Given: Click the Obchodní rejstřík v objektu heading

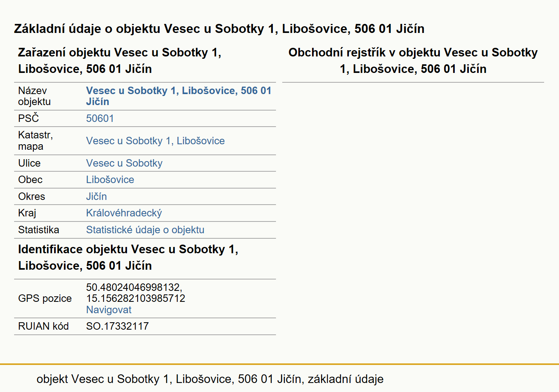Looking at the screenshot, I should (x=413, y=60).
